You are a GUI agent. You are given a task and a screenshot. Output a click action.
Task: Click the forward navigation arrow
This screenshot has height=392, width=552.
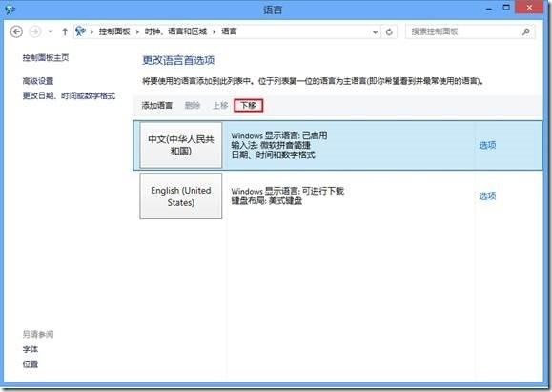[34, 31]
